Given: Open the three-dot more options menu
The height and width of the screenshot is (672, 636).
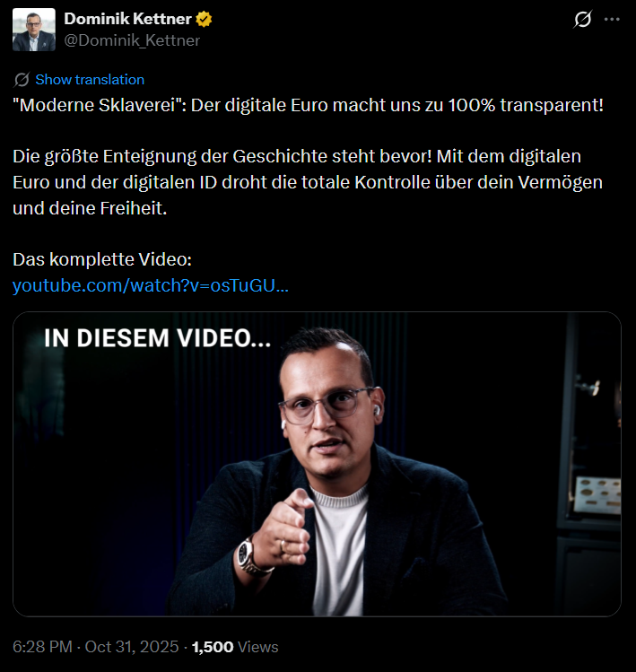Looking at the screenshot, I should point(612,19).
